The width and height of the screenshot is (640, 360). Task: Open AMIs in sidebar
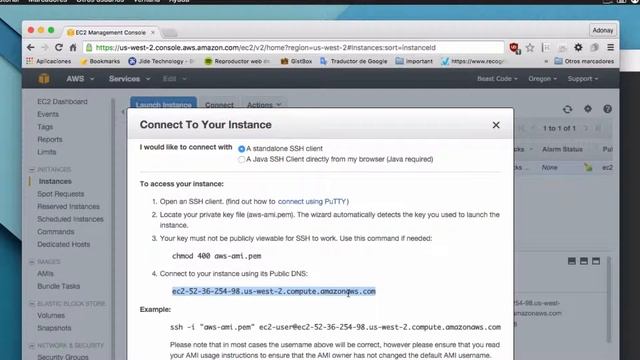coord(45,274)
